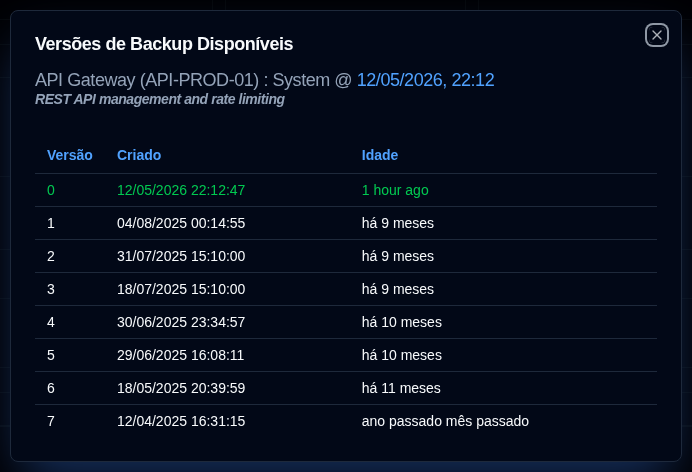Choose backup created 18/05/2025 20:39:59
This screenshot has height=472, width=692.
click(x=181, y=389)
